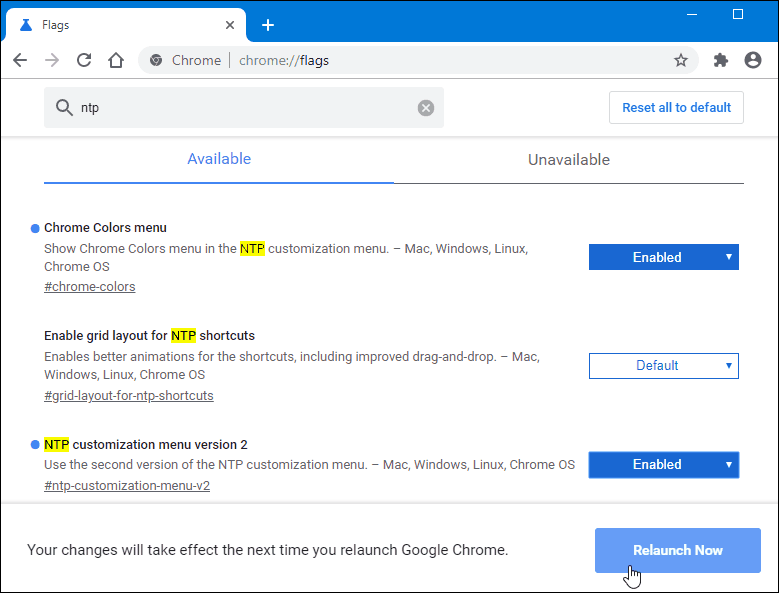The width and height of the screenshot is (779, 597).
Task: Click the NTP customization menu version 2 heading
Action: pos(146,444)
